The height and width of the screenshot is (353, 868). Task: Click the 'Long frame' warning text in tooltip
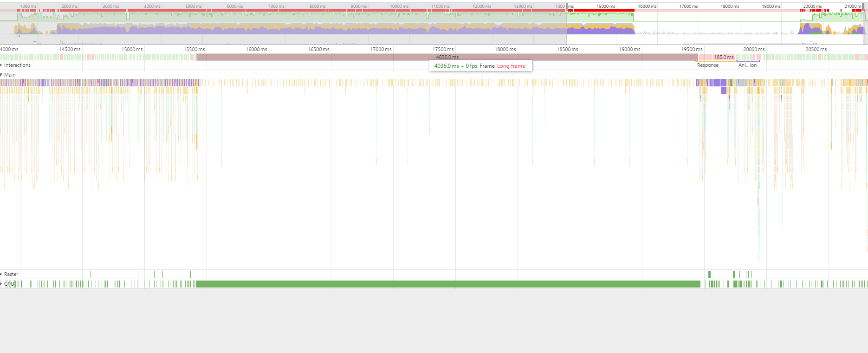[511, 66]
